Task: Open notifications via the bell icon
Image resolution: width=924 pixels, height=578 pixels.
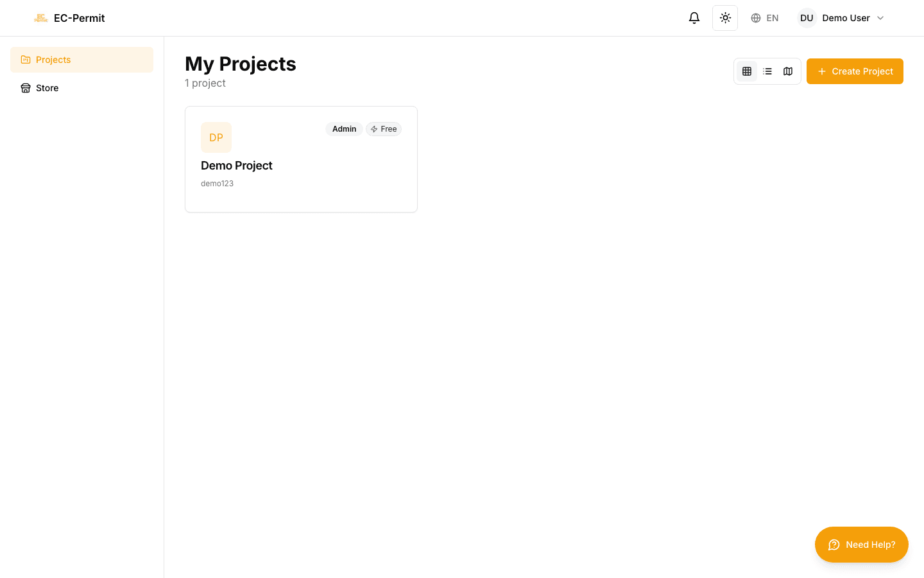Action: [x=694, y=18]
